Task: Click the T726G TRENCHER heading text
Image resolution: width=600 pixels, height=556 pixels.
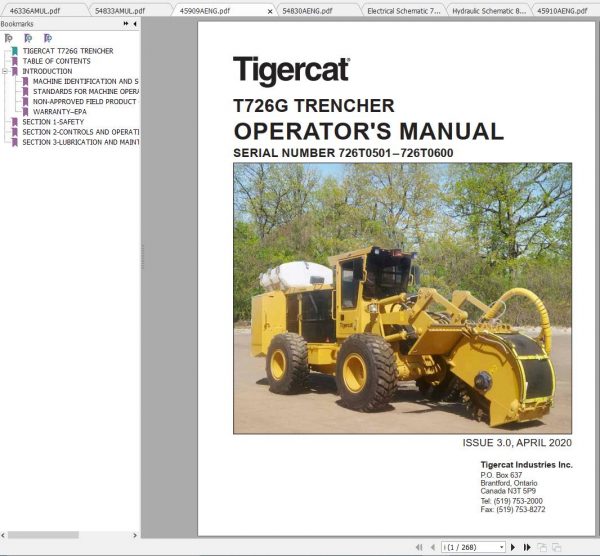Action: pos(314,106)
